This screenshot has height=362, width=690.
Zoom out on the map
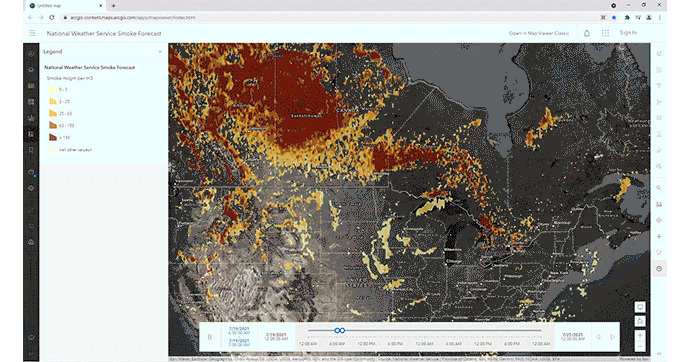pyautogui.click(x=640, y=347)
